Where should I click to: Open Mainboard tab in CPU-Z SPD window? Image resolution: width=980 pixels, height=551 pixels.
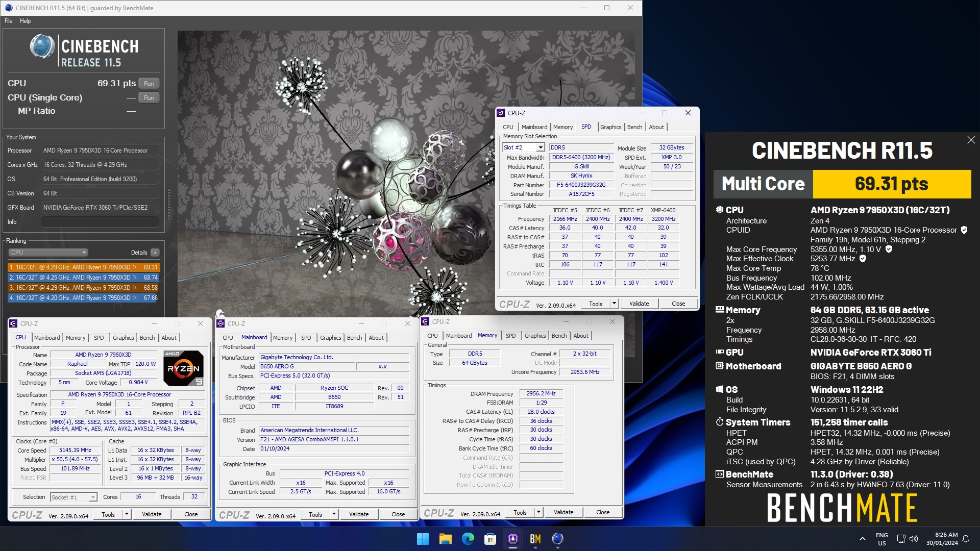pos(534,127)
